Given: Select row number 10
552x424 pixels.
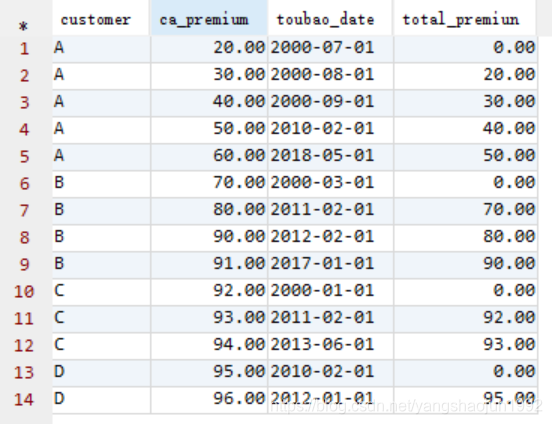Looking at the screenshot, I should [26, 292].
